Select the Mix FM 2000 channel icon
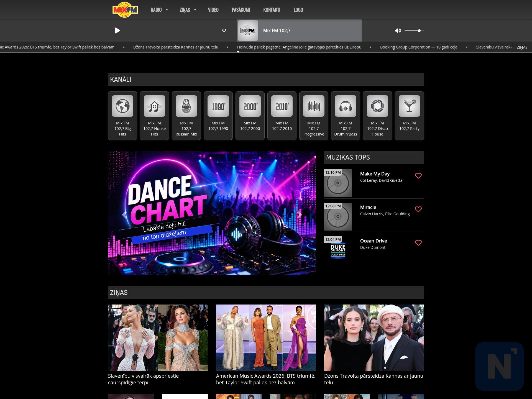The width and height of the screenshot is (532, 399). click(250, 106)
